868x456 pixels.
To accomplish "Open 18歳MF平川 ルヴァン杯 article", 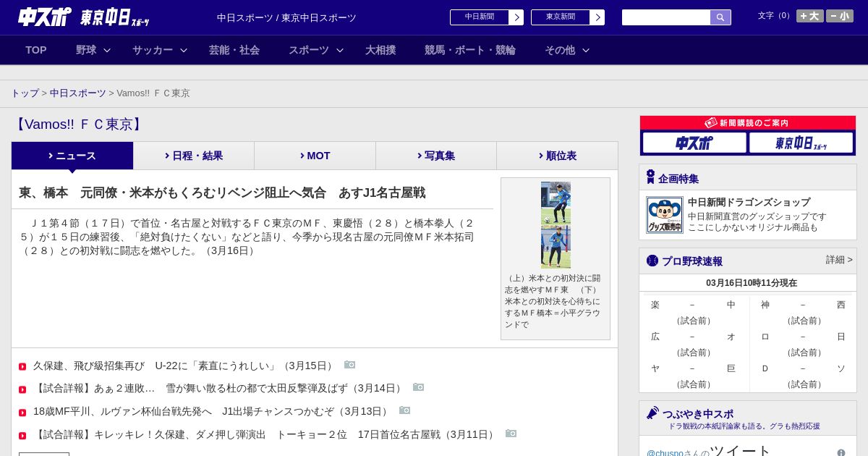I will click(213, 411).
